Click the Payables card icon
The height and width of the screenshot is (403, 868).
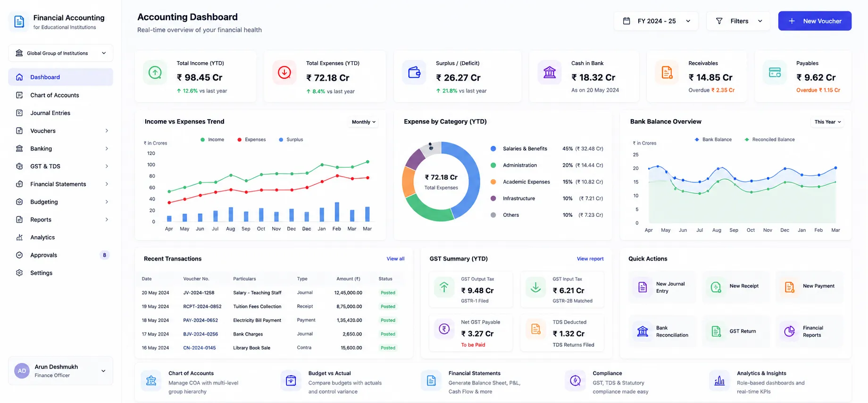click(x=775, y=73)
